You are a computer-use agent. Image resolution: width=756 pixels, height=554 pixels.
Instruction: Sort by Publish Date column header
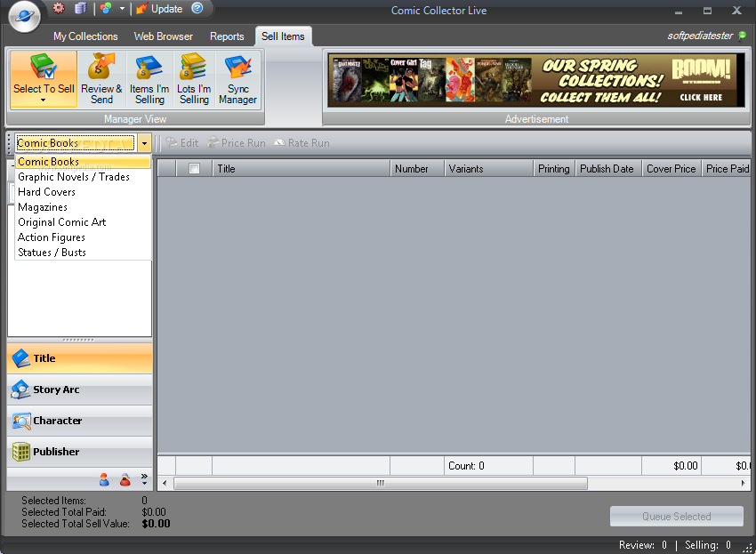pyautogui.click(x=608, y=169)
